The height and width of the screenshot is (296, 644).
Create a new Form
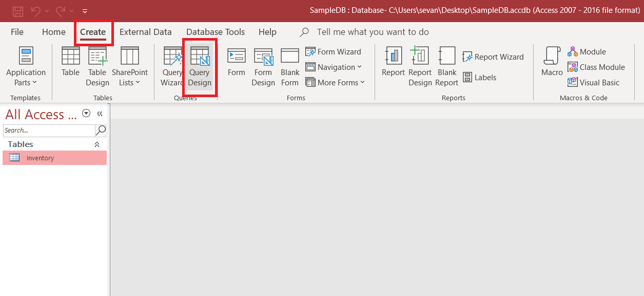(237, 63)
